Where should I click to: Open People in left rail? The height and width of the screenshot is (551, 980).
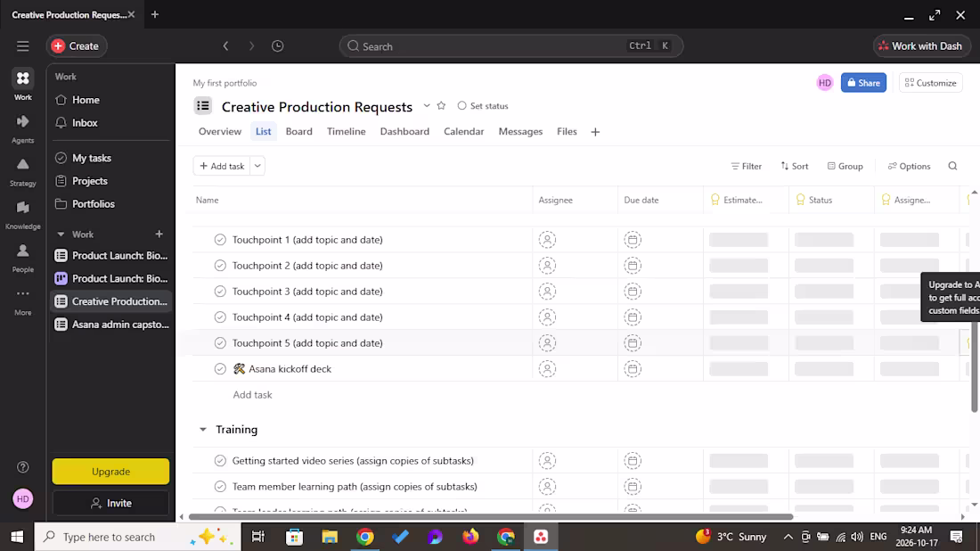pyautogui.click(x=22, y=259)
